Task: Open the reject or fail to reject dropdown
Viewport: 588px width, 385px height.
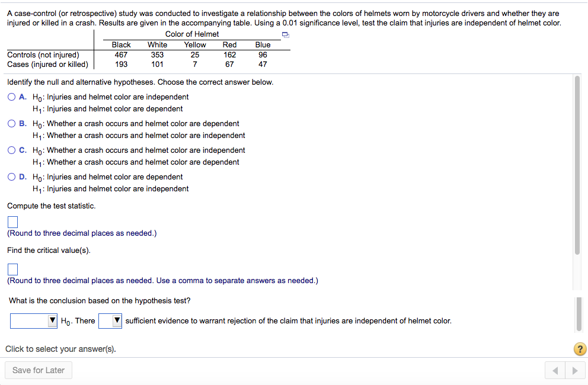Action: [34, 320]
